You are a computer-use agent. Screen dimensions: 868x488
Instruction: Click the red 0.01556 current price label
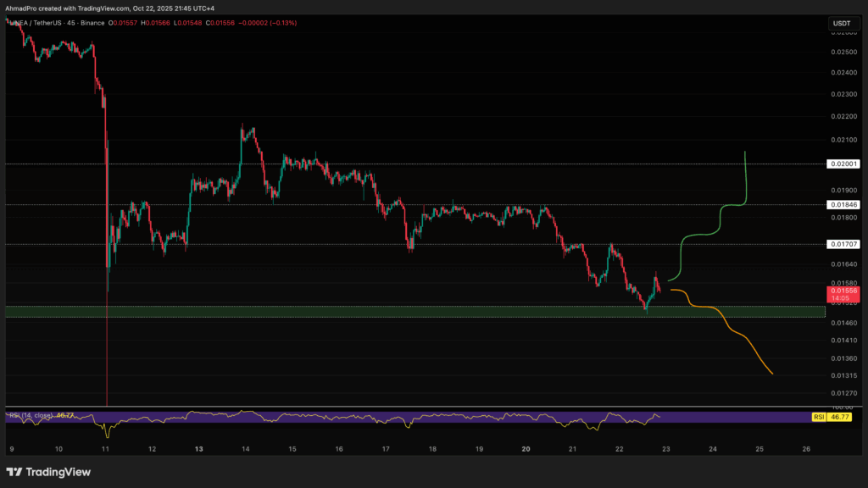[843, 294]
